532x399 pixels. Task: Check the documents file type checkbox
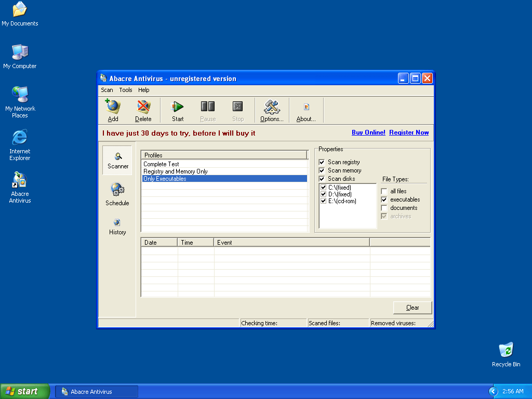tap(384, 208)
